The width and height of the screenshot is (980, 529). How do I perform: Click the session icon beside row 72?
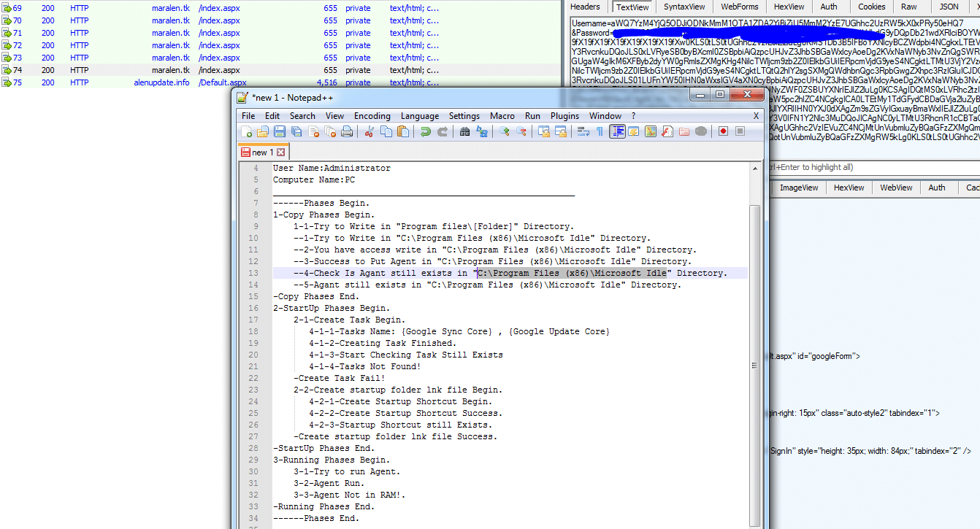pos(7,45)
